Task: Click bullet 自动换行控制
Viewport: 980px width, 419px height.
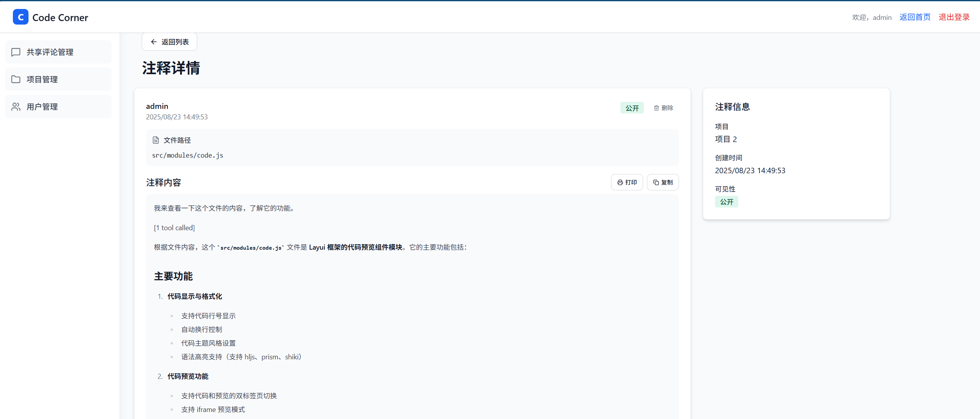Action: pos(201,330)
